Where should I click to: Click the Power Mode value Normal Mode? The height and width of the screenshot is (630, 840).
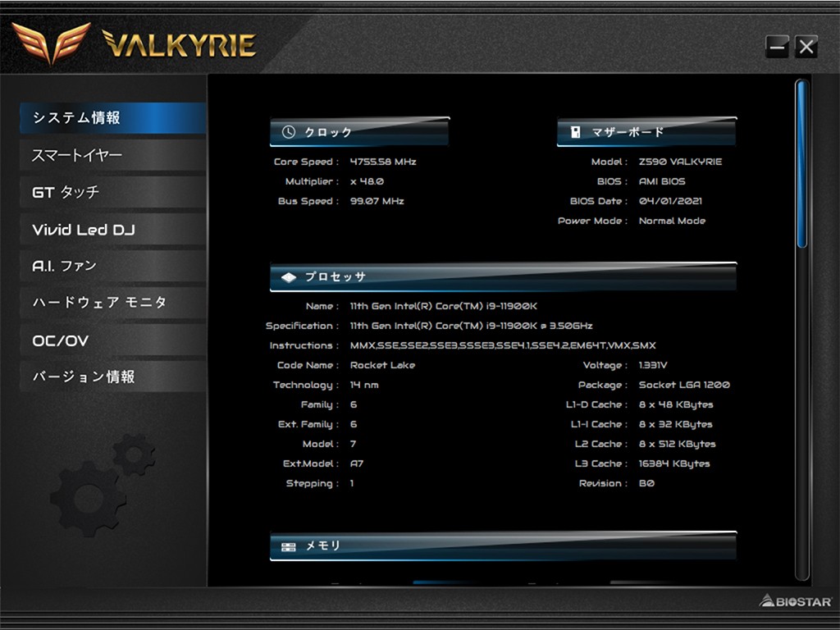(x=672, y=221)
